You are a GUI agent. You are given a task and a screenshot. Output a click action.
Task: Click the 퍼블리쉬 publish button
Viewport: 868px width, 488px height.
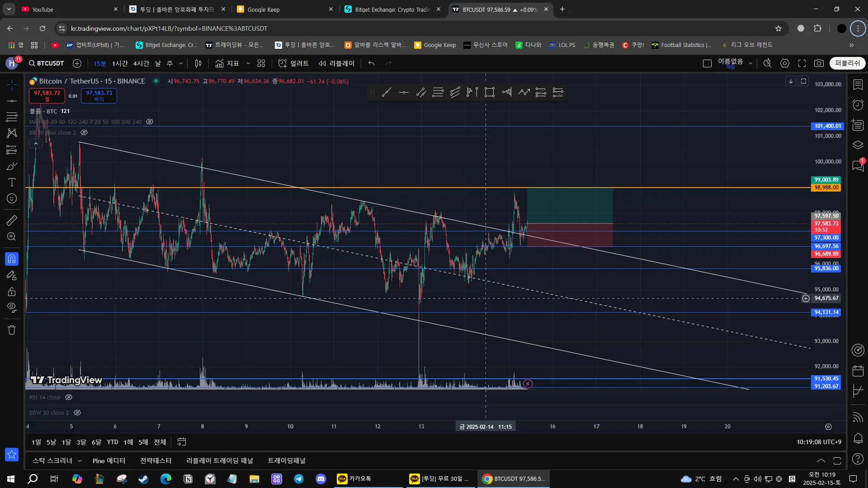point(847,63)
